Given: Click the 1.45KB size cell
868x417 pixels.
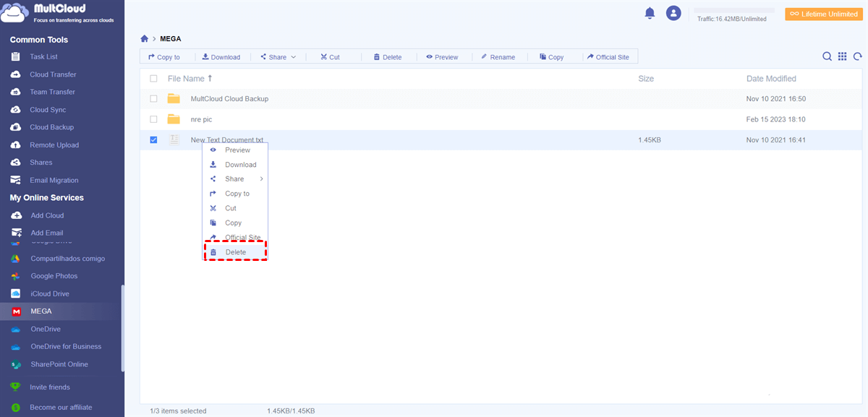Looking at the screenshot, I should (649, 140).
